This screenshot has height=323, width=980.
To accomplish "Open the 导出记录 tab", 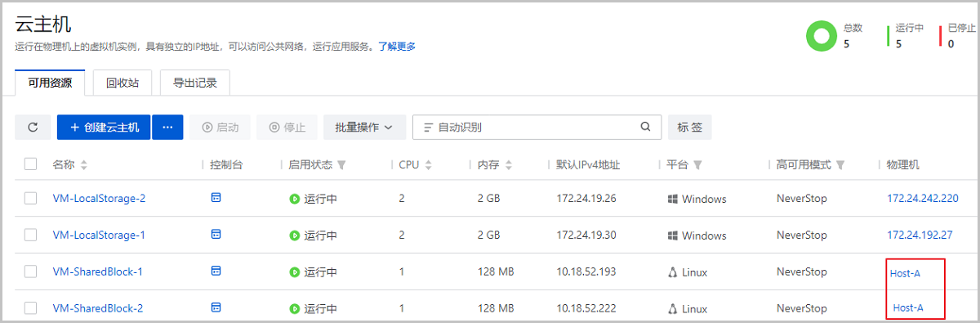I will [194, 83].
